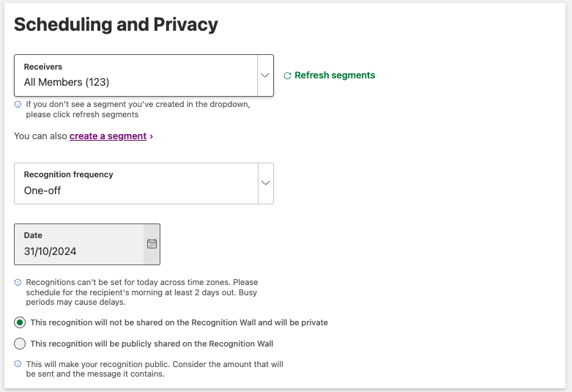Expand the Recognition frequency chevron
Image resolution: width=572 pixels, height=392 pixels.
[x=265, y=183]
